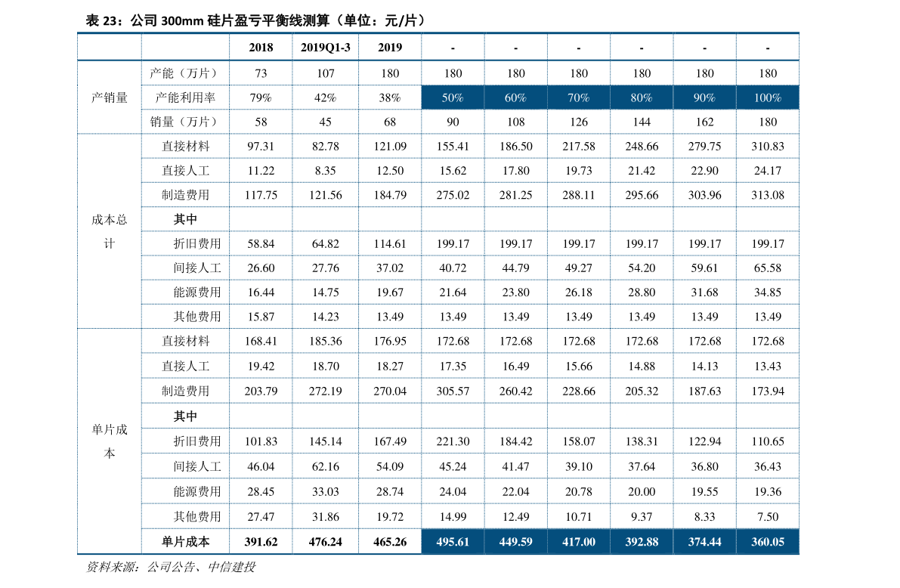The height and width of the screenshot is (588, 900).
Task: Click the cell showing 417.00
Action: click(x=578, y=541)
